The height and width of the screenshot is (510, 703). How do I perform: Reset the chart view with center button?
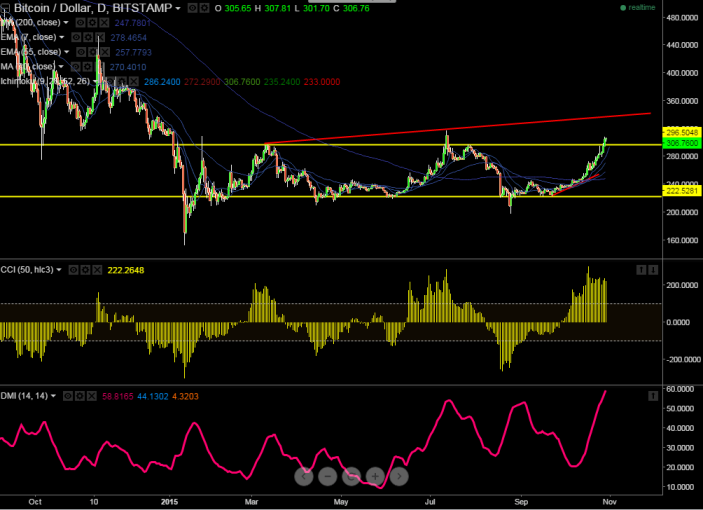click(x=352, y=476)
